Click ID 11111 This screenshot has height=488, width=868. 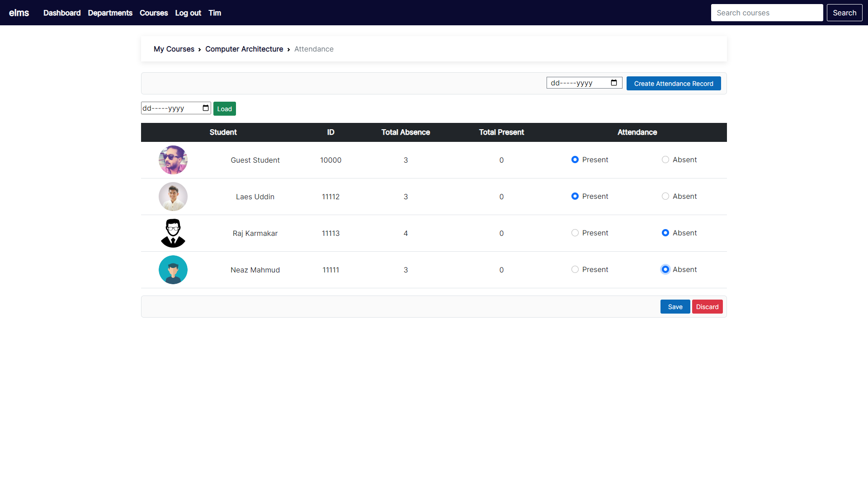tap(331, 270)
